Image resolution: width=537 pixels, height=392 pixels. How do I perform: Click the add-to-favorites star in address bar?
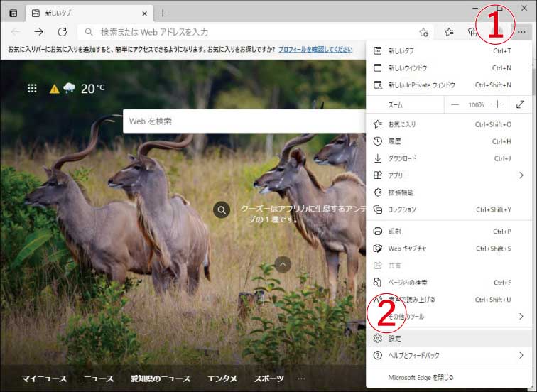[423, 32]
